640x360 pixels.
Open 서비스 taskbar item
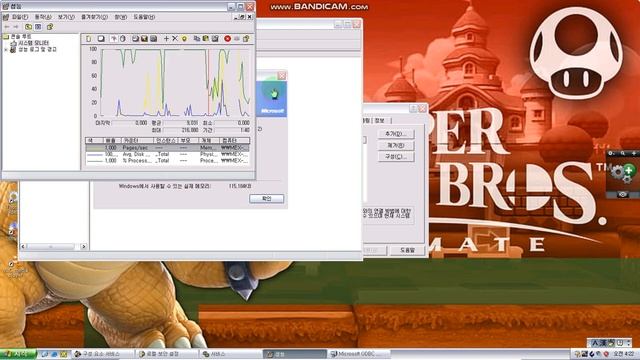pyautogui.click(x=231, y=354)
